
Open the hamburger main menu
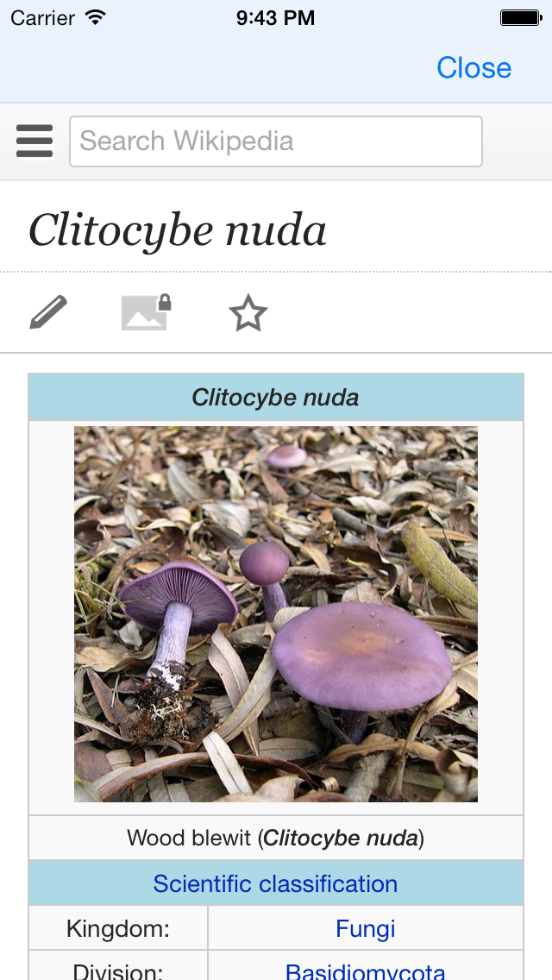coord(34,141)
